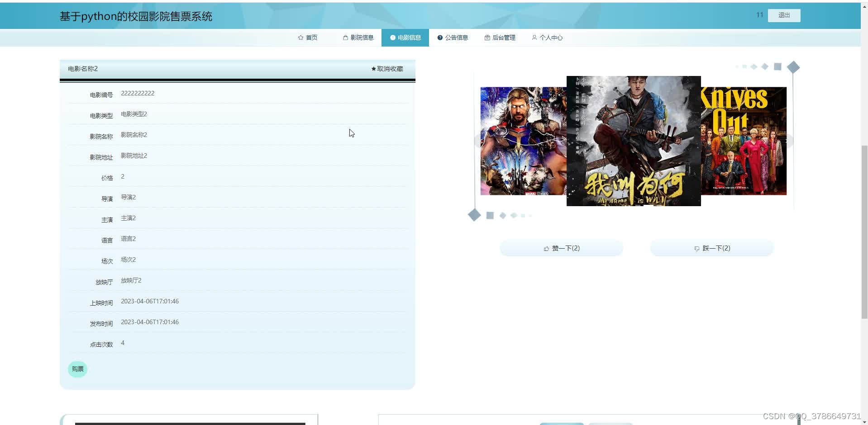The width and height of the screenshot is (868, 425).
Task: Click the vertical page scrollbar
Action: [x=864, y=232]
